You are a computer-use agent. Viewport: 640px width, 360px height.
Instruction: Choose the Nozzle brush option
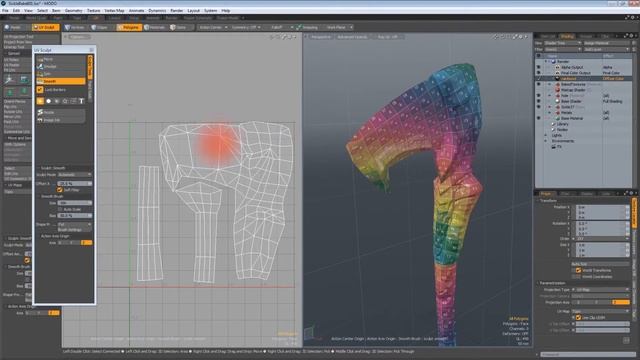[61, 112]
